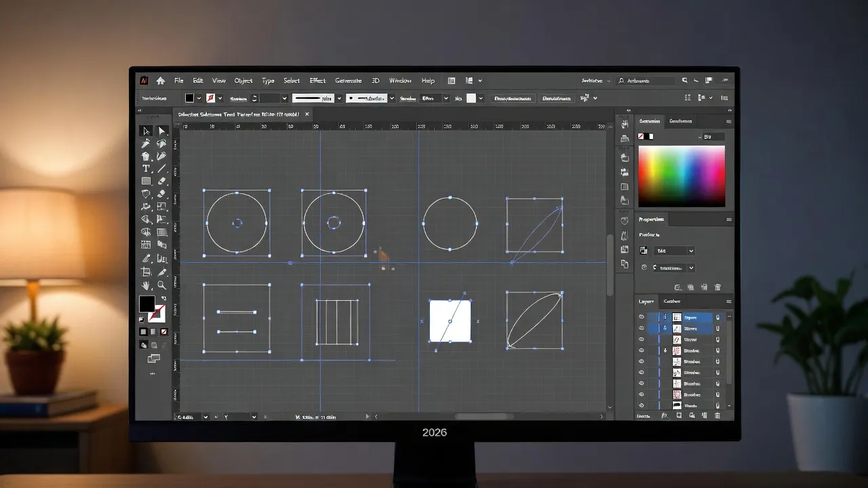The image size is (868, 488).
Task: Activate the Direct Selection tool
Action: 162,130
